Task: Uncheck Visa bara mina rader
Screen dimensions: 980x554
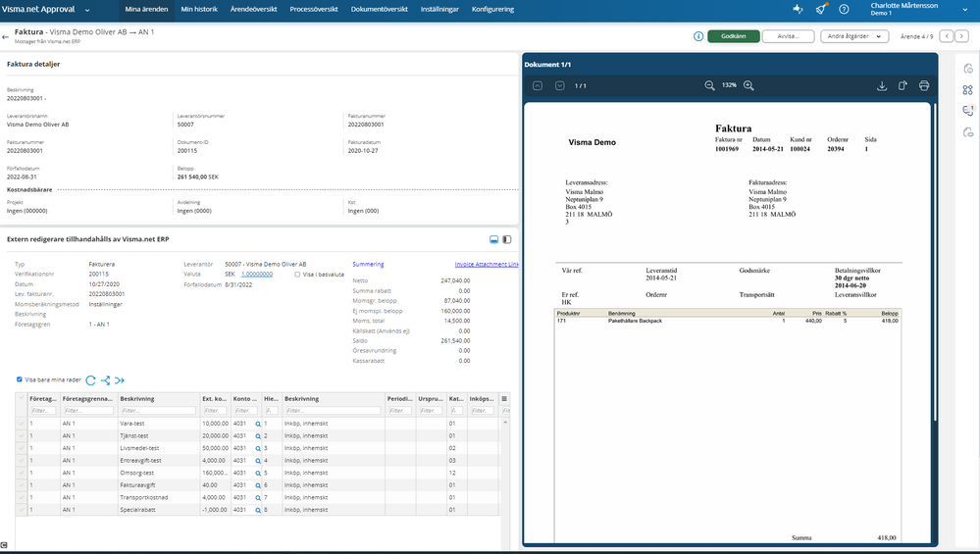Action: [x=20, y=380]
